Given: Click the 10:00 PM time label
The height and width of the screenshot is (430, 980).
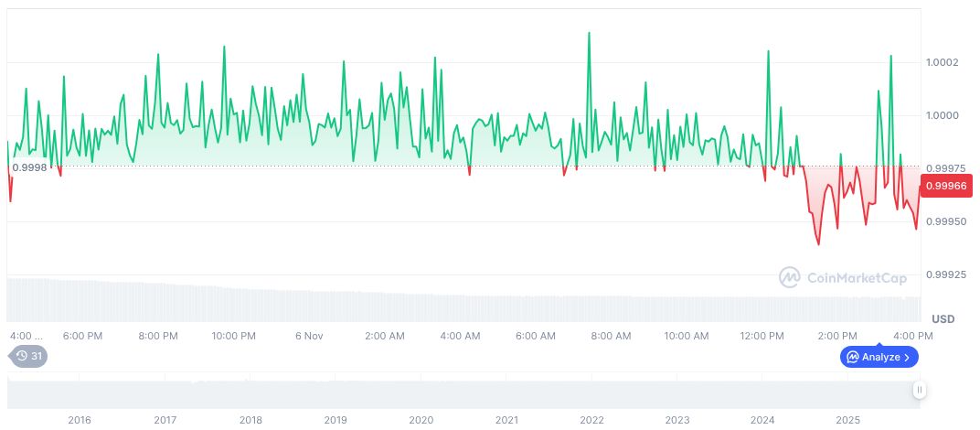Looking at the screenshot, I should [233, 336].
